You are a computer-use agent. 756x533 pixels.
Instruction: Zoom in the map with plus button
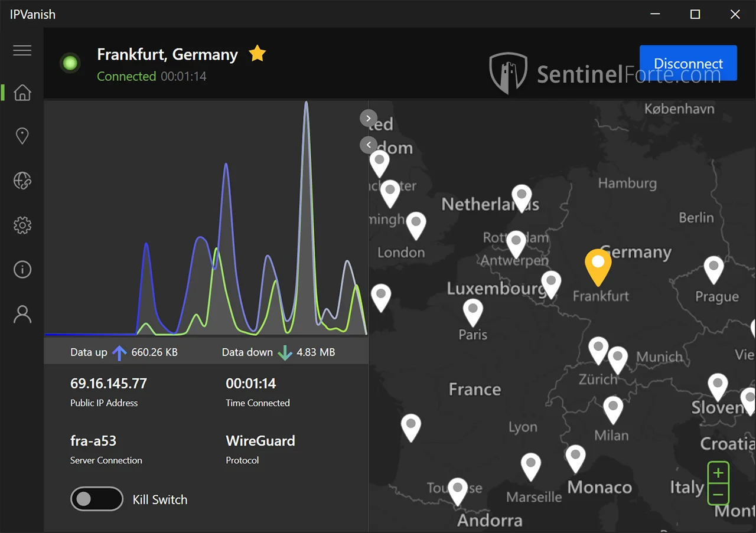point(718,473)
